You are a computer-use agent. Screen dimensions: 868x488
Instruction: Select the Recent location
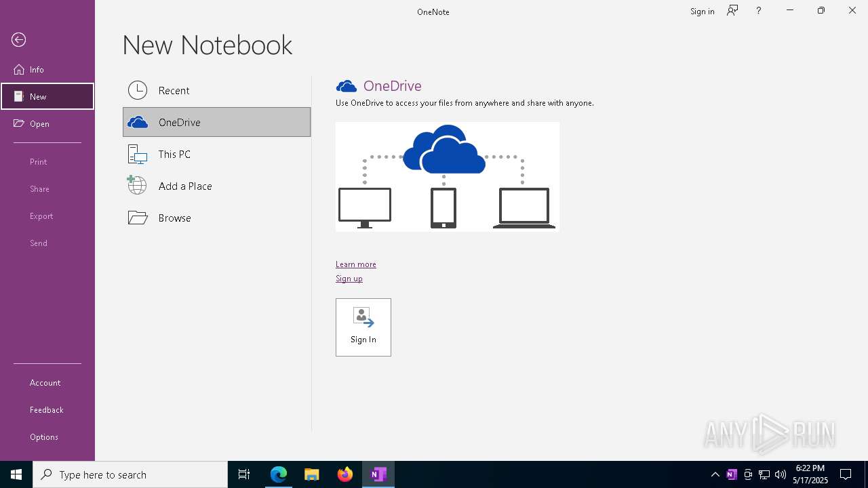(216, 90)
